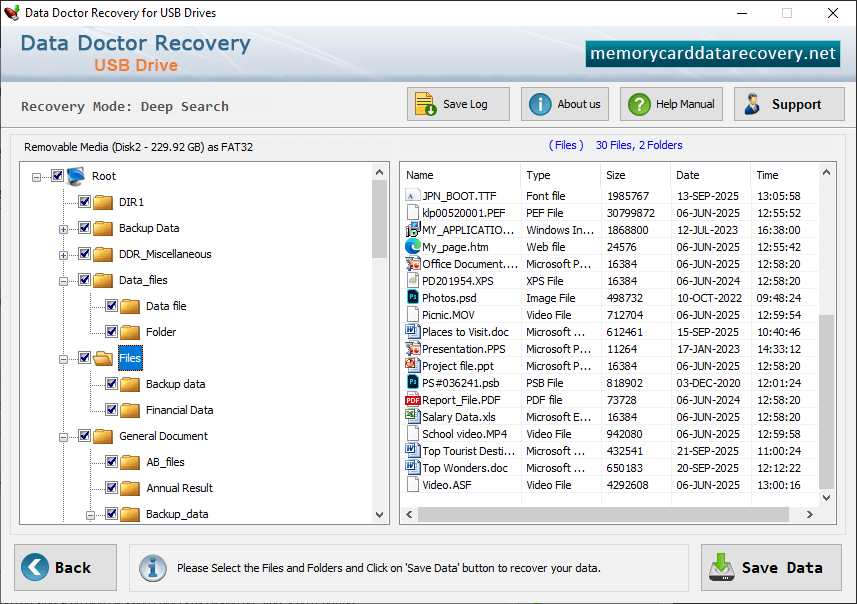Click file list vertical scrollbar thumb

click(x=826, y=402)
